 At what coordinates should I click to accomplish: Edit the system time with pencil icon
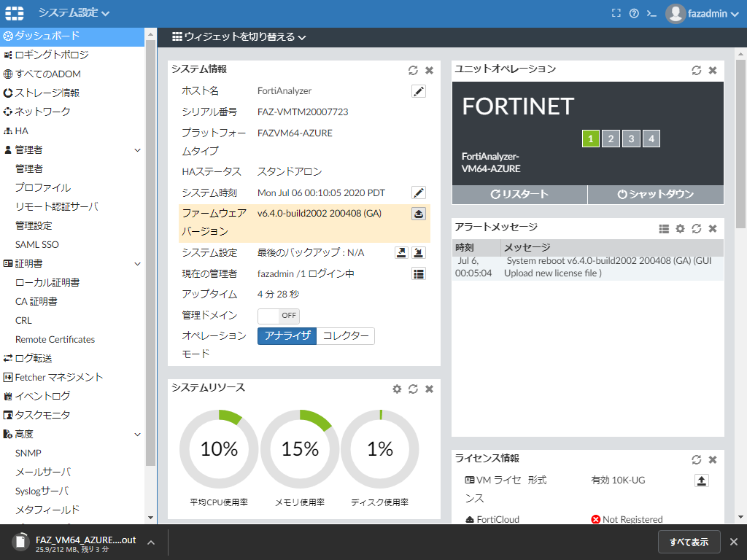click(x=418, y=192)
